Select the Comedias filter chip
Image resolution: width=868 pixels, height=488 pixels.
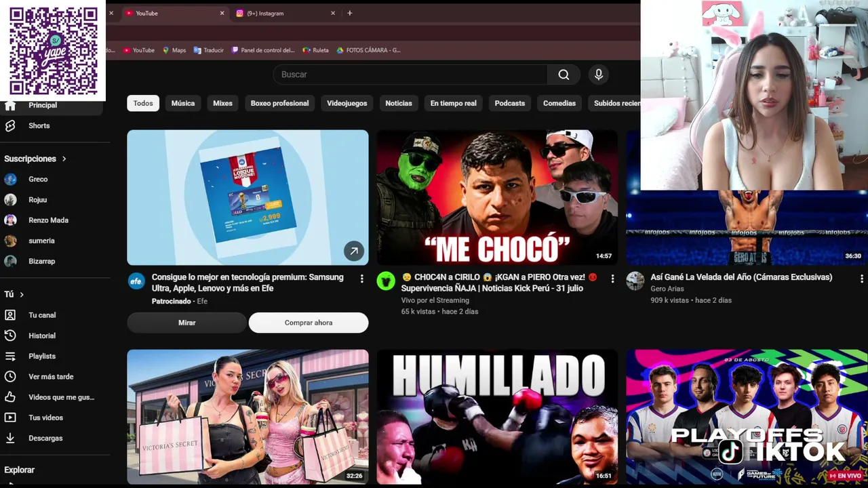pos(559,103)
